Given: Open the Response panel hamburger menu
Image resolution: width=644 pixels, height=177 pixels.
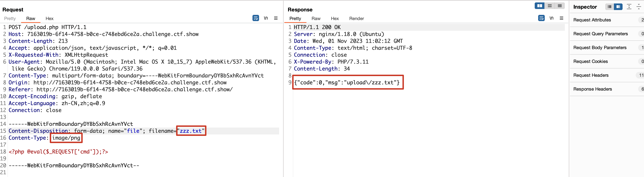Looking at the screenshot, I should [562, 18].
